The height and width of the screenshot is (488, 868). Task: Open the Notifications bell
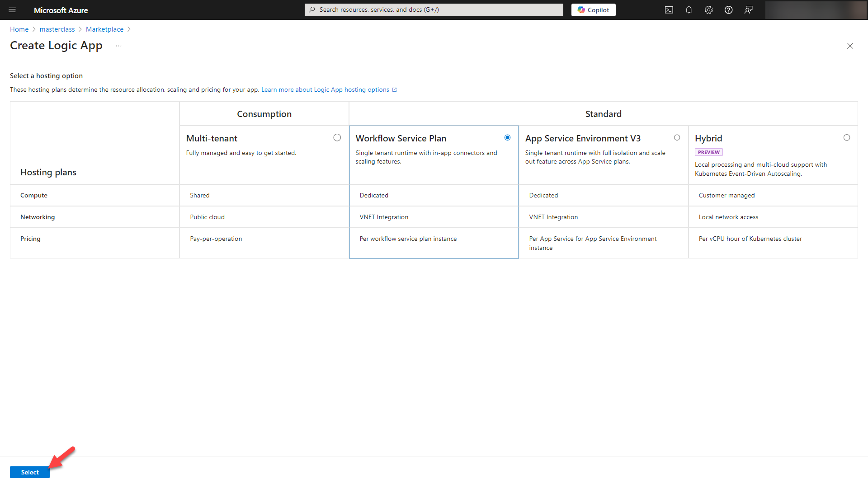click(x=689, y=9)
